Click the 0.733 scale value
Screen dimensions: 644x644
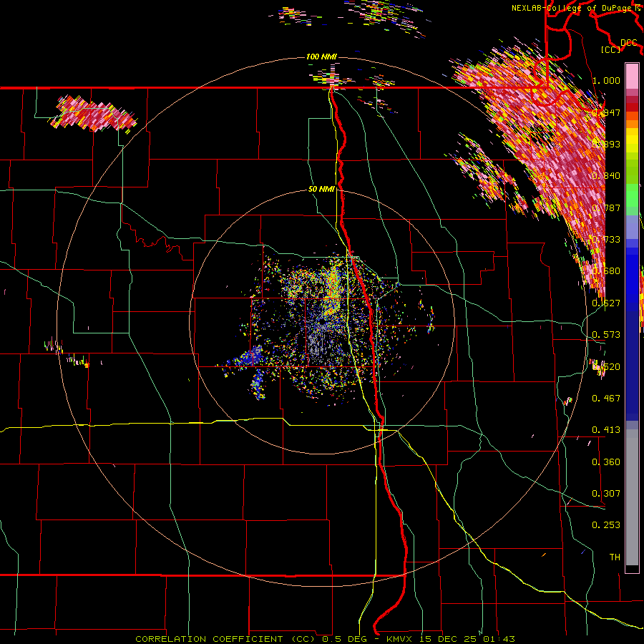(x=606, y=240)
